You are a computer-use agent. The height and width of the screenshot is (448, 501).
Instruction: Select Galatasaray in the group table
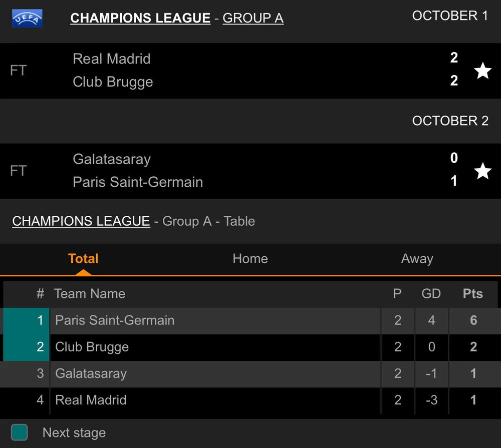pyautogui.click(x=91, y=373)
